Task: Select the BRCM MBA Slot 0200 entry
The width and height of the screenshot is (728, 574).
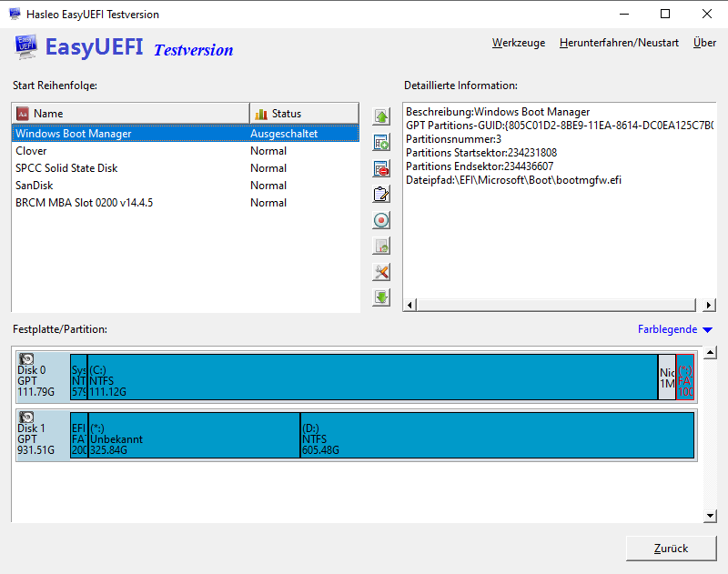Action: pos(186,203)
